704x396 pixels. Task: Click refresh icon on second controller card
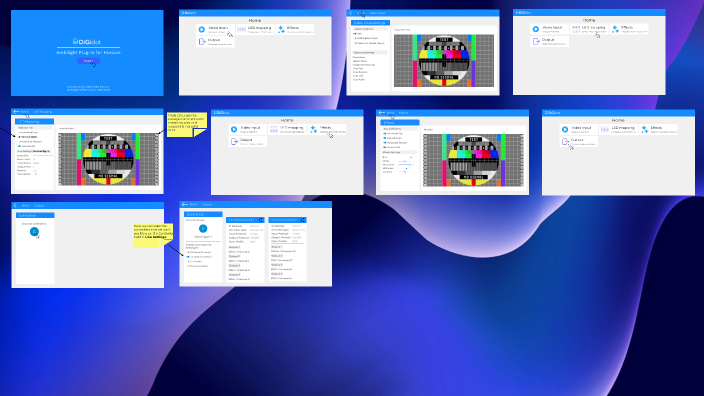click(x=303, y=220)
